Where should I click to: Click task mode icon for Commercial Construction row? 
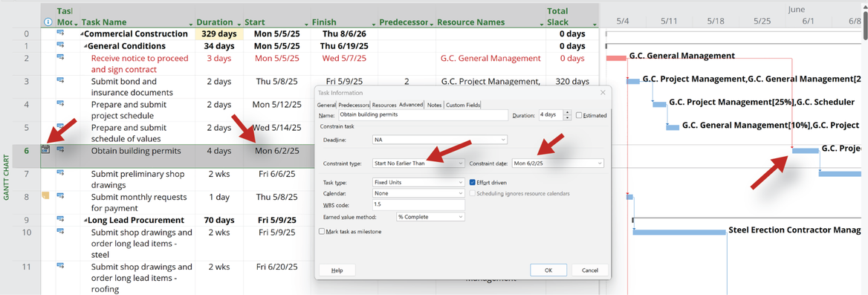60,33
